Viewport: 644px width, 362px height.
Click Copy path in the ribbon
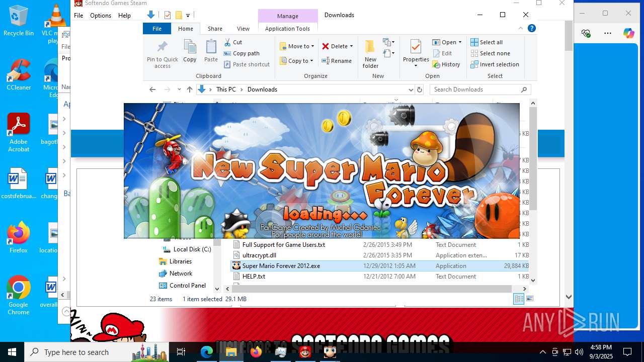click(x=242, y=53)
